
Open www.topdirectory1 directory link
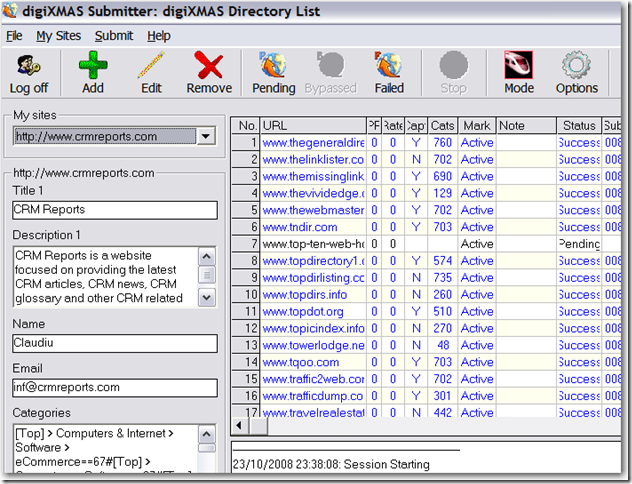click(313, 261)
